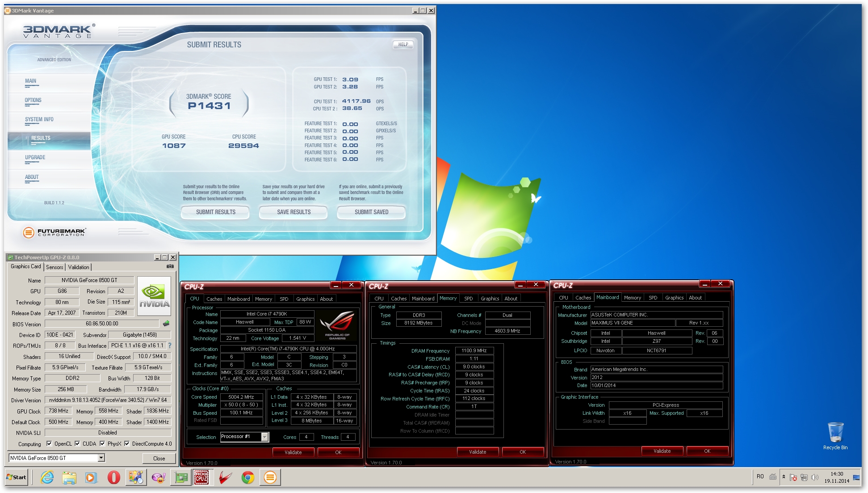This screenshot has width=868, height=493.
Task: Click the RO language indicator
Action: coord(760,476)
